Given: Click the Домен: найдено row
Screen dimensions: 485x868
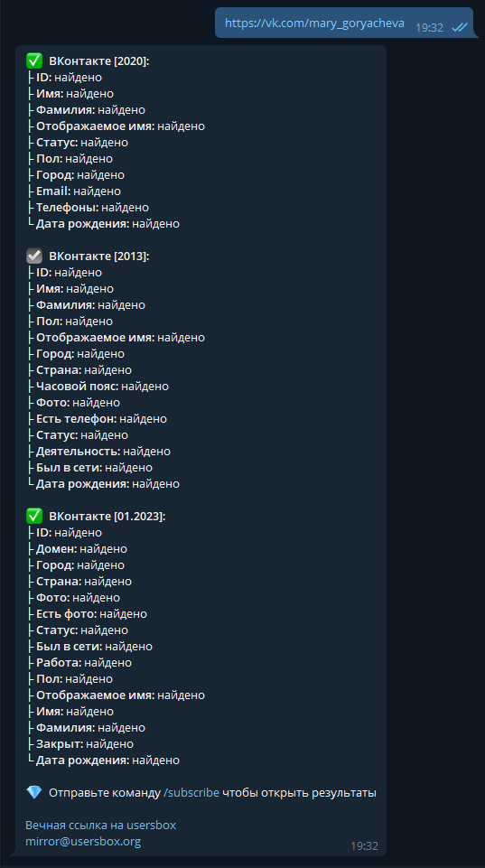Looking at the screenshot, I should pyautogui.click(x=77, y=548).
